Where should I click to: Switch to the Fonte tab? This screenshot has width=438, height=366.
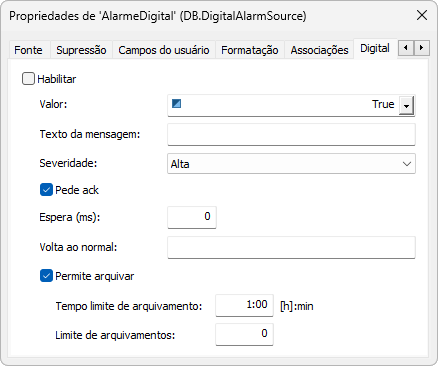coord(28,50)
